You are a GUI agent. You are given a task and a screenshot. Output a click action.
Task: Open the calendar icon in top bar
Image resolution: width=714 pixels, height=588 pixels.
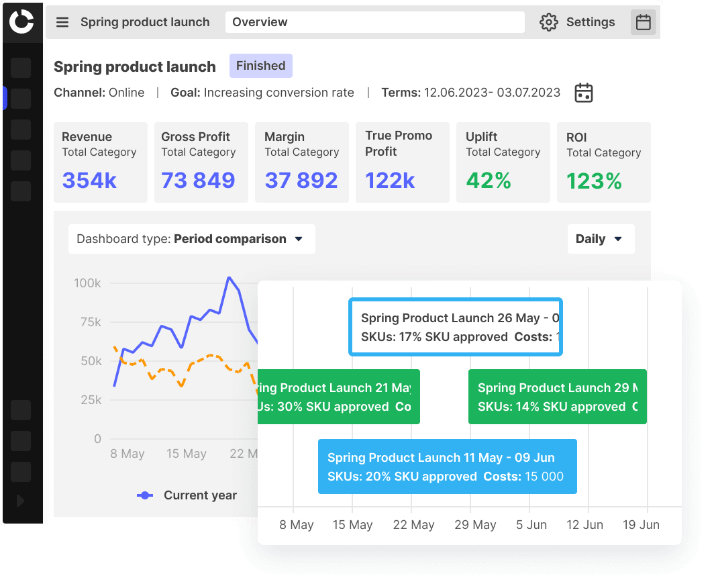[x=643, y=22]
